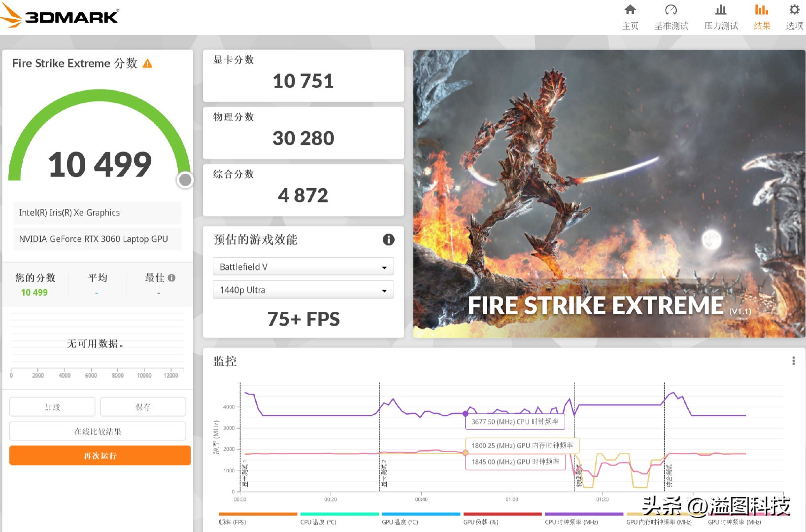This screenshot has height=532, width=806.
Task: Click the 显卡测试 2 marker in the chart
Action: coord(384,473)
